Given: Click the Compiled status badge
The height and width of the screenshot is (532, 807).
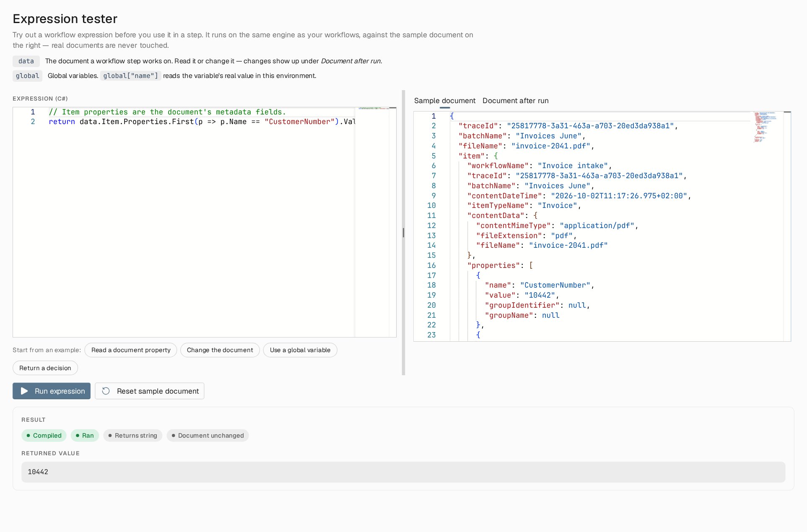Looking at the screenshot, I should tap(44, 436).
